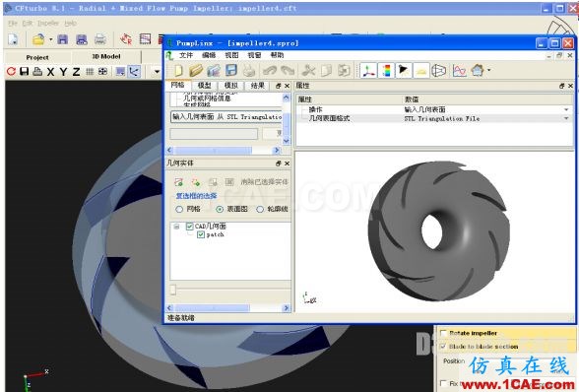Open the Help menu in CFturbo

click(71, 24)
